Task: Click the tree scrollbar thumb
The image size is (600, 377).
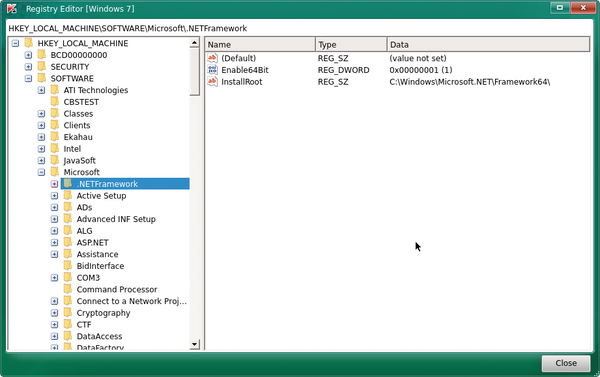Action: coord(194,72)
